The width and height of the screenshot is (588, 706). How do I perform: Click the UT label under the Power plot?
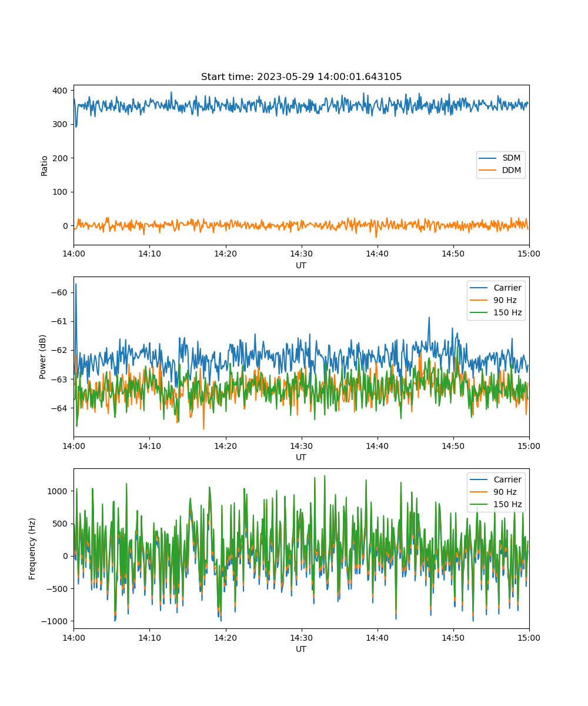click(301, 457)
